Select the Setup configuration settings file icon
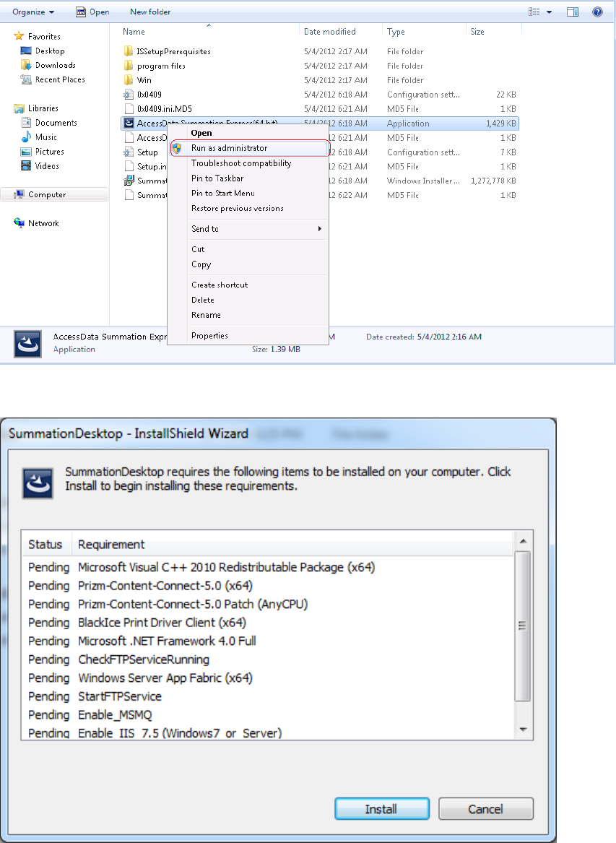Screen dimensions: 616x843 (128, 152)
